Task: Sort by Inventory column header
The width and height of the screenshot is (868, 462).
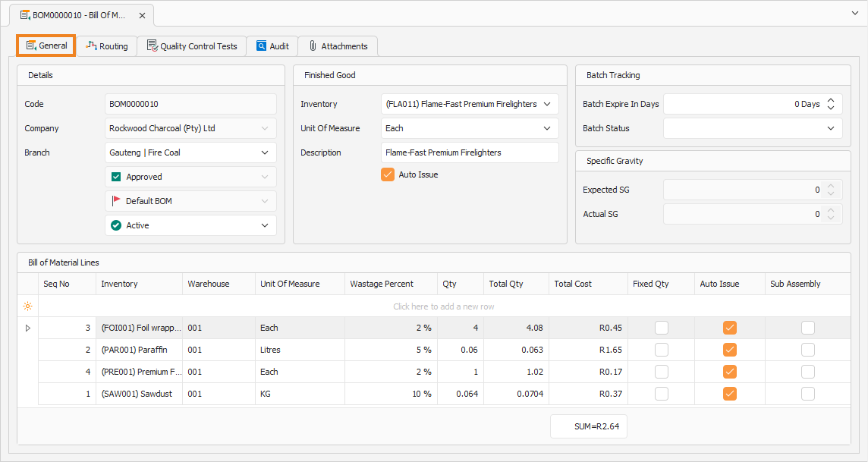Action: (x=139, y=284)
